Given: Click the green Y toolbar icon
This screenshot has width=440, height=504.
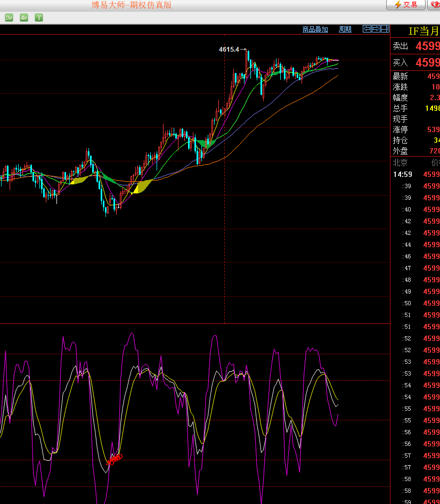Looking at the screenshot, I should (x=39, y=18).
